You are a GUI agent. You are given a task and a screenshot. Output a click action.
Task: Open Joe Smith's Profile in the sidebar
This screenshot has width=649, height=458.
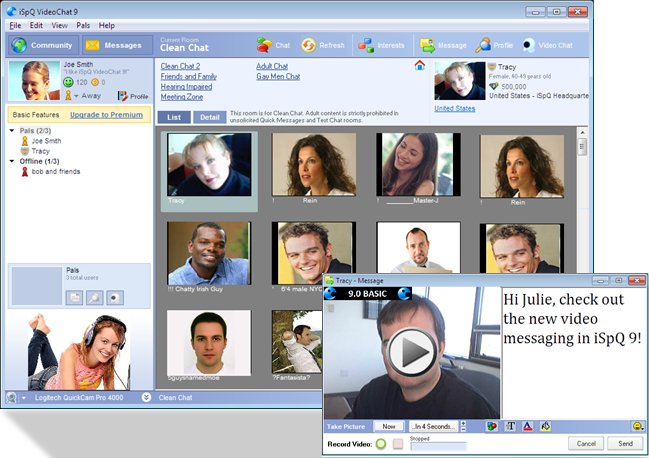click(x=133, y=96)
